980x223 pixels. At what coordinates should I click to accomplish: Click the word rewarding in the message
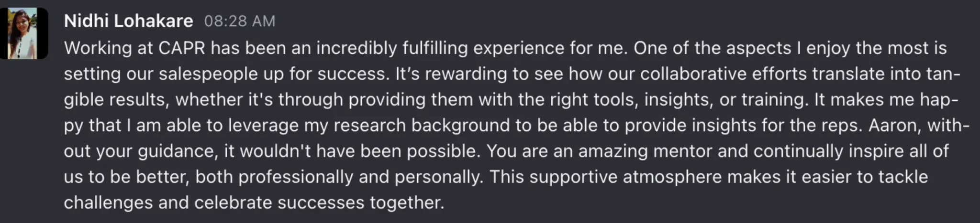(459, 74)
